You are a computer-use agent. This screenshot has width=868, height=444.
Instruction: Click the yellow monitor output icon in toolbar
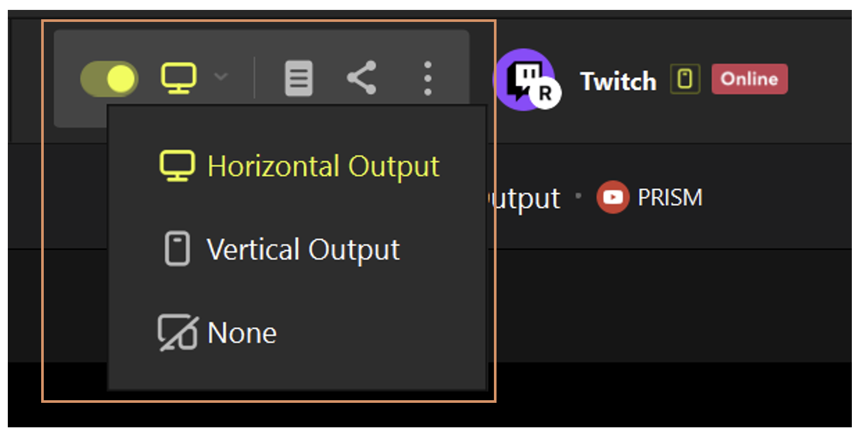click(x=179, y=78)
